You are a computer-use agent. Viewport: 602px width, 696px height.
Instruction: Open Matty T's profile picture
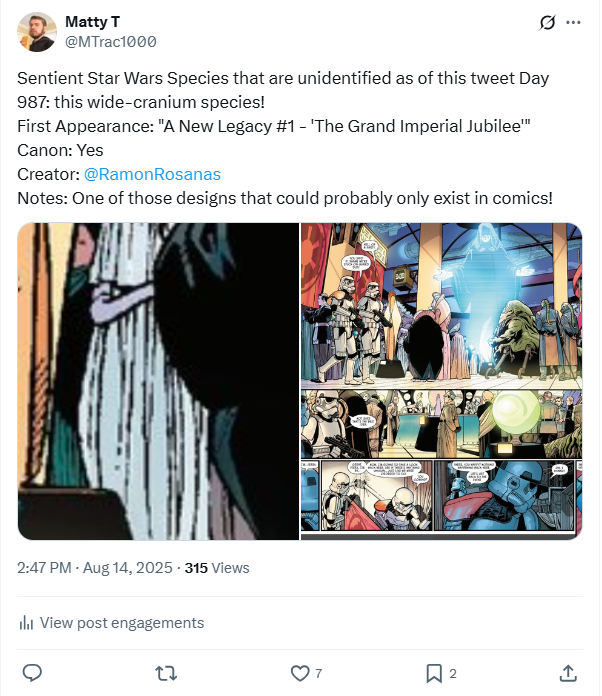(37, 31)
